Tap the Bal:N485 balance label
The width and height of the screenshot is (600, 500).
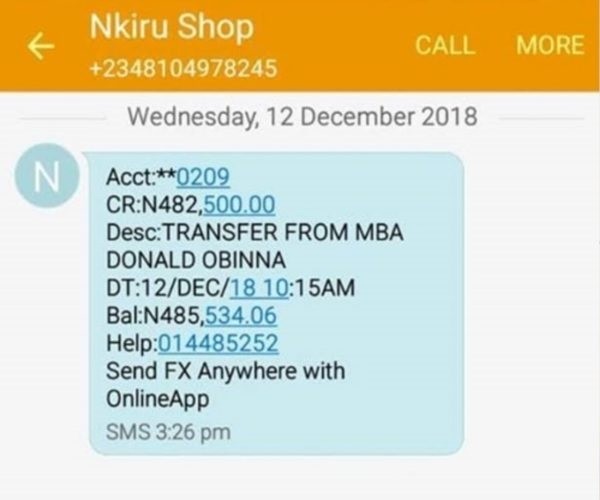tap(155, 316)
